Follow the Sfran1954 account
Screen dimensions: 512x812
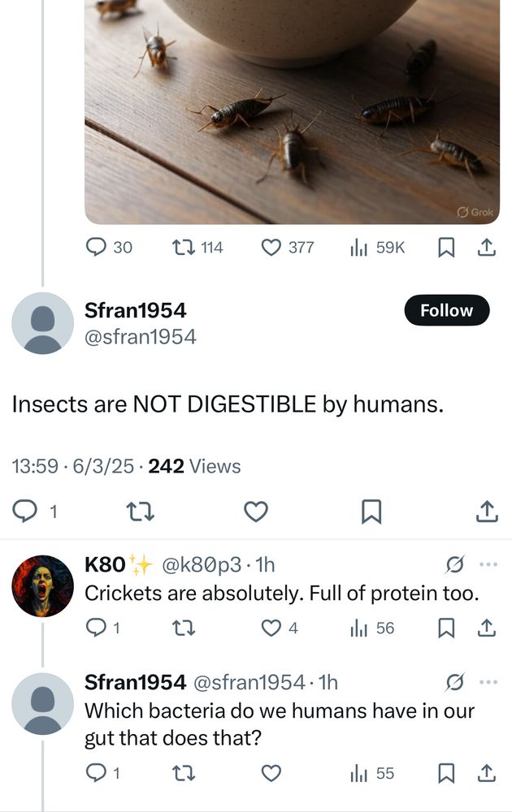446,310
